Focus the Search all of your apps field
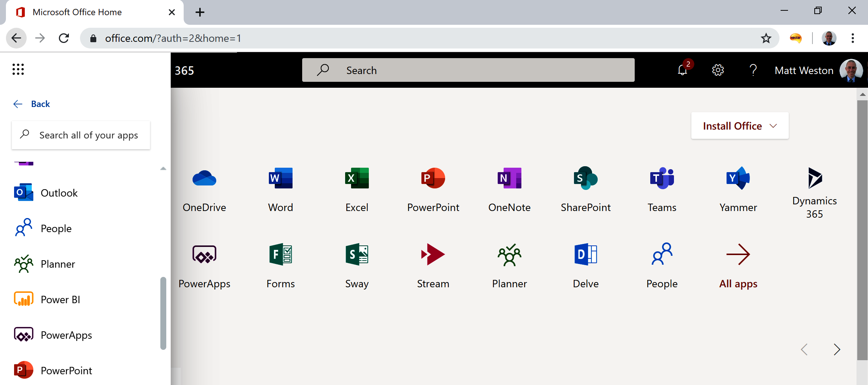Image resolution: width=868 pixels, height=385 pixels. (81, 135)
